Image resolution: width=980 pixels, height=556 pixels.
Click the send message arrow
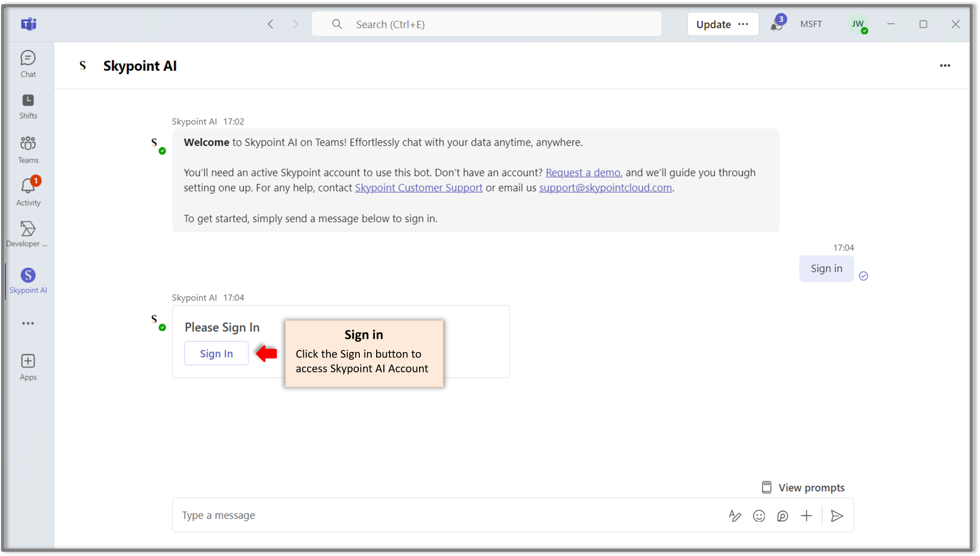click(x=837, y=516)
